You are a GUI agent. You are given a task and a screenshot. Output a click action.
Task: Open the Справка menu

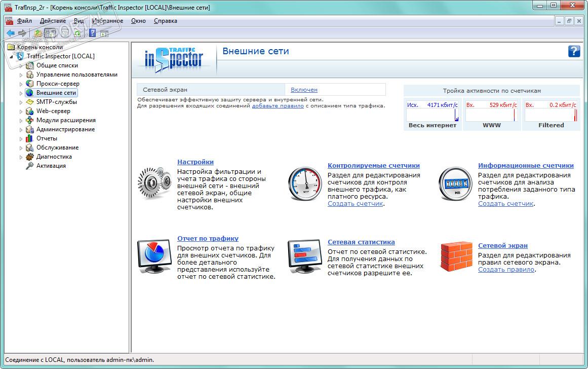166,21
